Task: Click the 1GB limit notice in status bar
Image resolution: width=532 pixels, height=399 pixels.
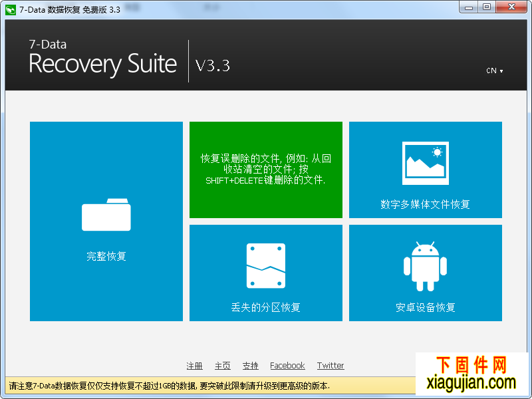Action: click(x=170, y=386)
